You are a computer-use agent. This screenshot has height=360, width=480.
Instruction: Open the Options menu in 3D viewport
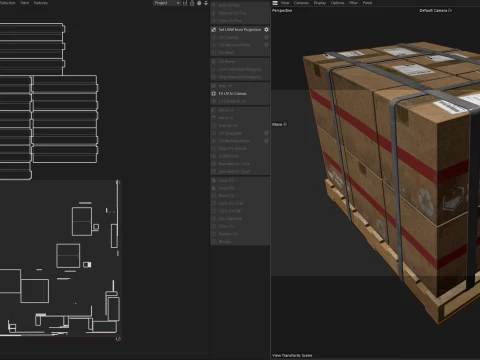337,3
